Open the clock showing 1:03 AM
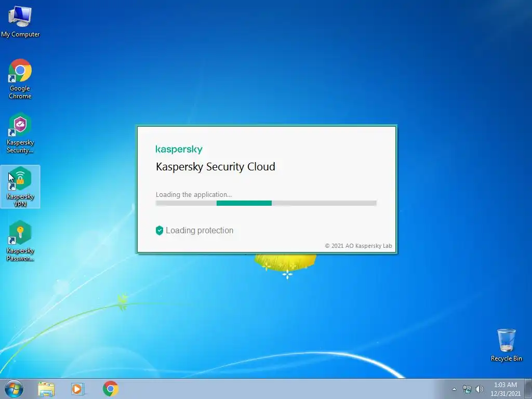This screenshot has height=399, width=532. (x=505, y=389)
